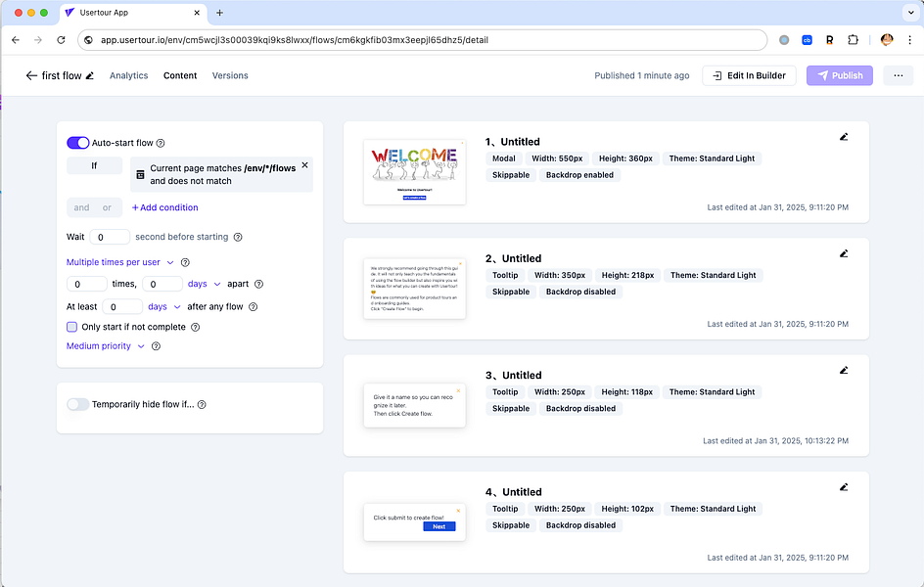Select the 'or' condition operator

pyautogui.click(x=108, y=207)
